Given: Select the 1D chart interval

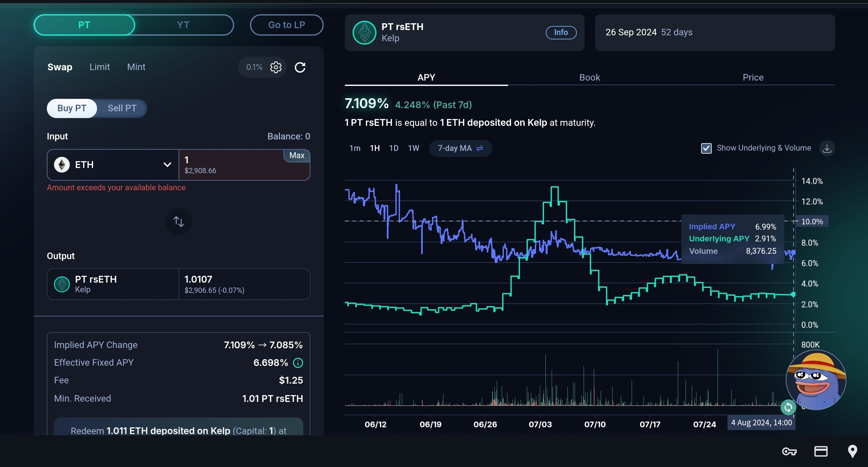Looking at the screenshot, I should tap(394, 148).
